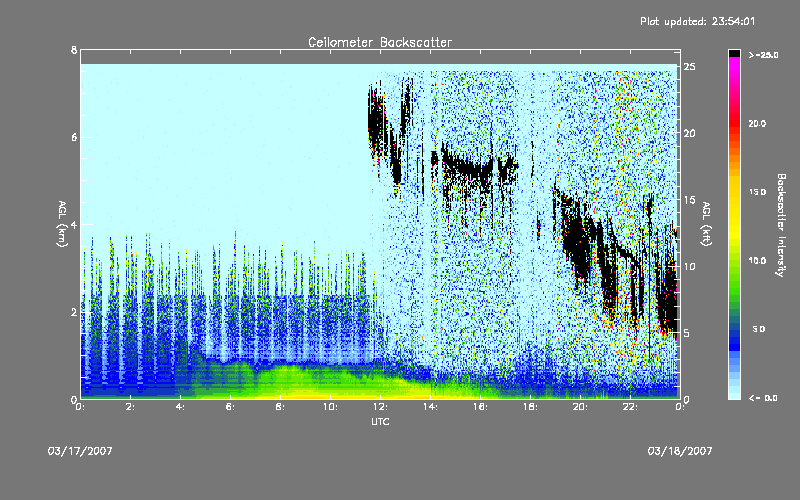
Task: Click the '20:' hour tick label
Action: (580, 407)
